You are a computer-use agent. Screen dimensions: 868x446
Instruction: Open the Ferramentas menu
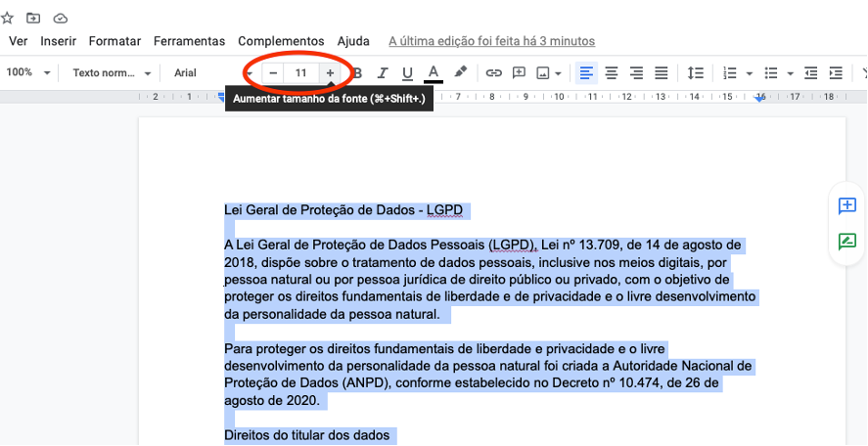(x=189, y=41)
